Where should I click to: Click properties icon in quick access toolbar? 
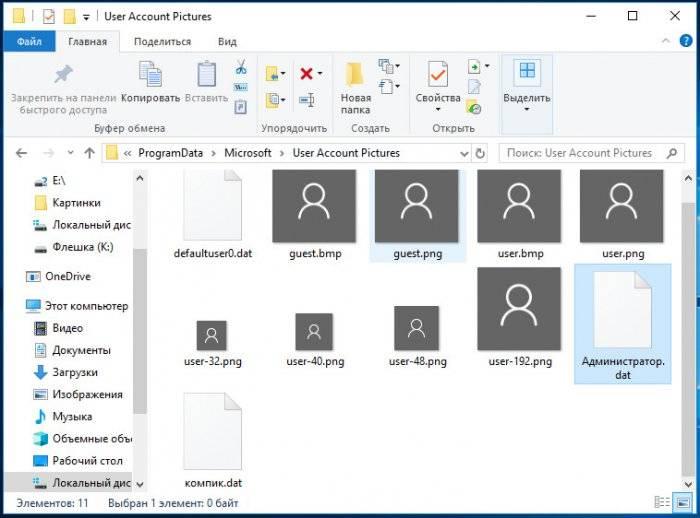pyautogui.click(x=48, y=17)
